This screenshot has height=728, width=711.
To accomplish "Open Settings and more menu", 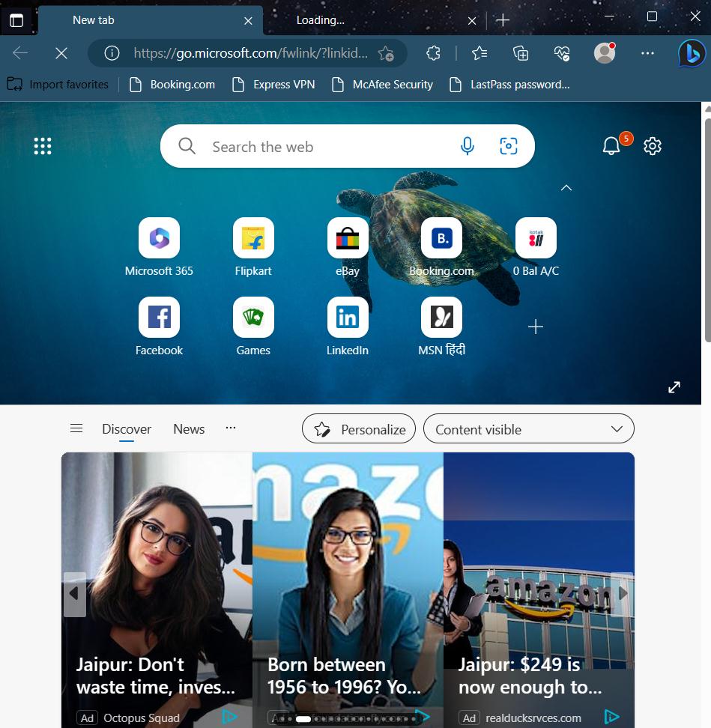I will pos(647,53).
